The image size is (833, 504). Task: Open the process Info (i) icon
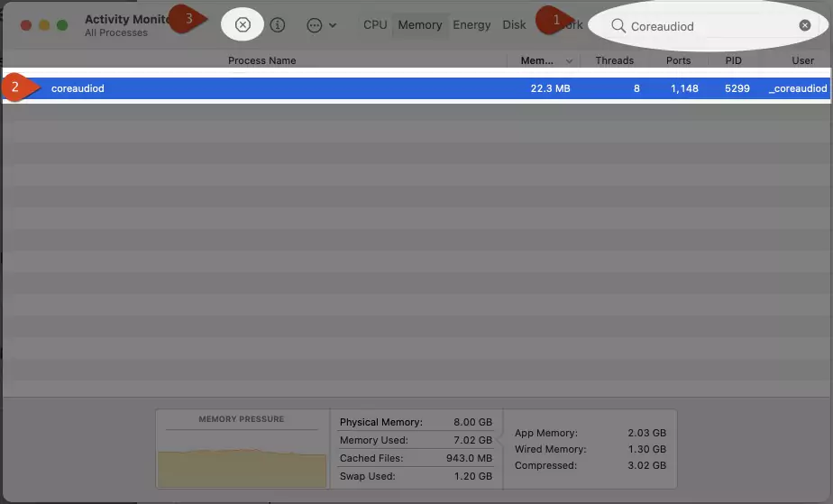[x=278, y=25]
